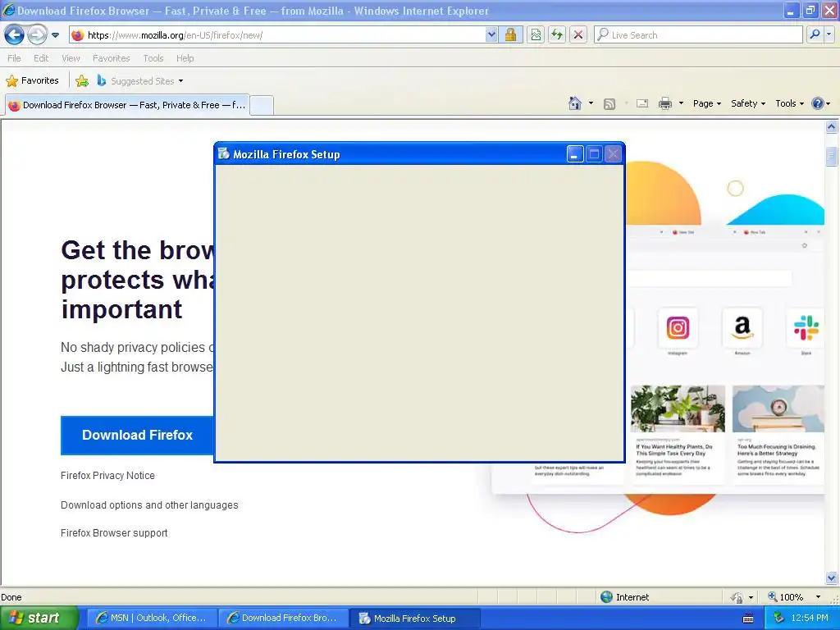Click the Instagram tile in page preview
This screenshot has width=840, height=630.
pyautogui.click(x=678, y=327)
